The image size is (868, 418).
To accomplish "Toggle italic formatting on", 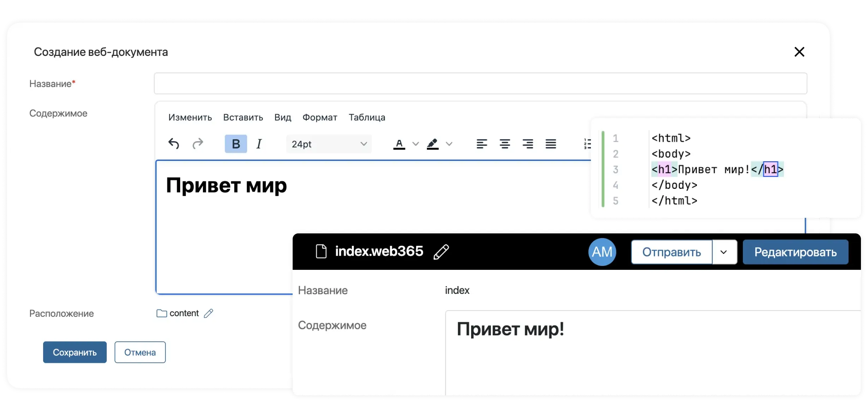I will click(x=259, y=144).
